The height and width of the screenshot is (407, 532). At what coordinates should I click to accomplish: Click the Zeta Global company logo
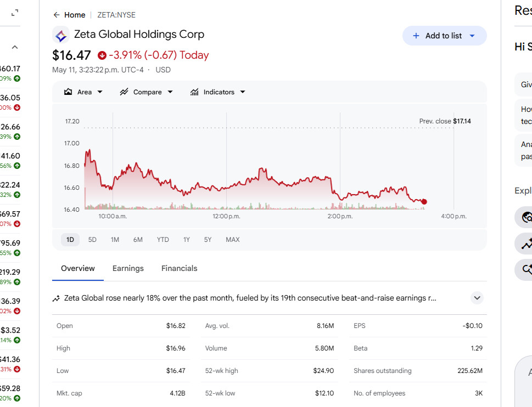tap(61, 35)
